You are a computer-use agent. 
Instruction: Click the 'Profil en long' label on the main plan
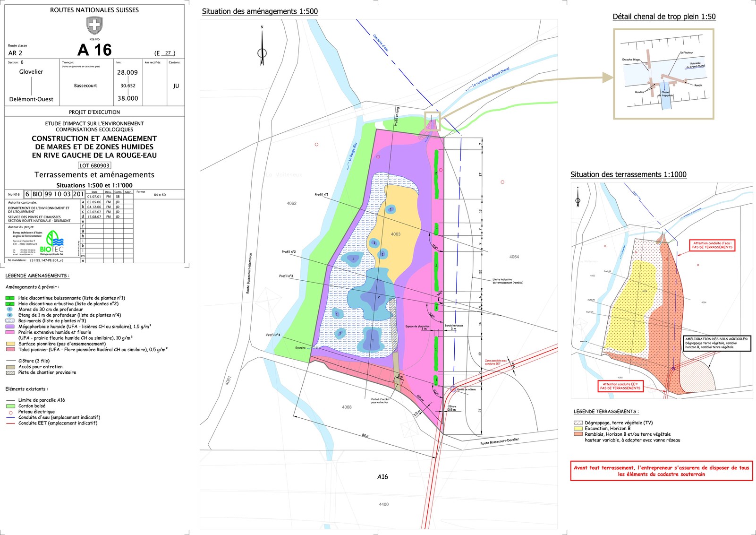coord(398,116)
